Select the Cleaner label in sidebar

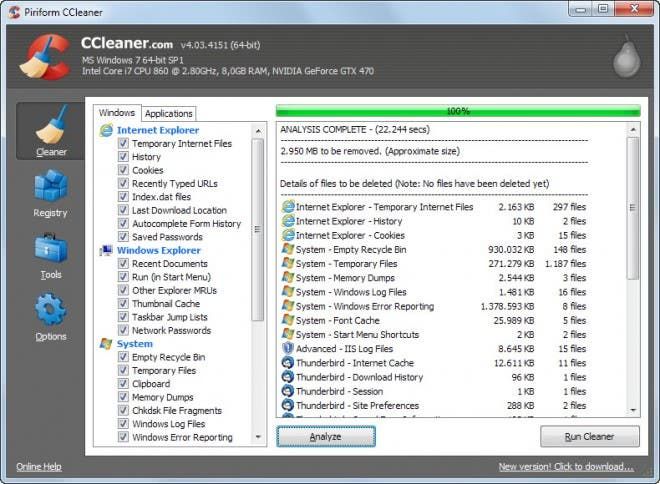pyautogui.click(x=51, y=152)
